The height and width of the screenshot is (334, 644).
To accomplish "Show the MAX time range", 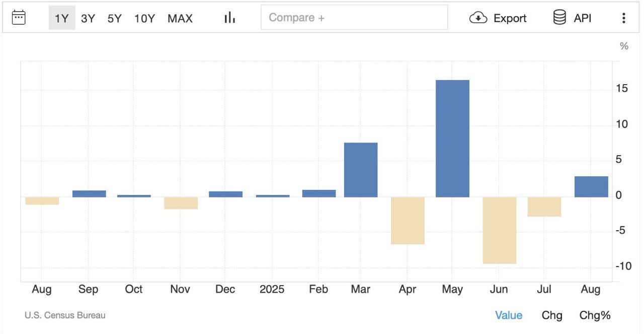I will (180, 19).
